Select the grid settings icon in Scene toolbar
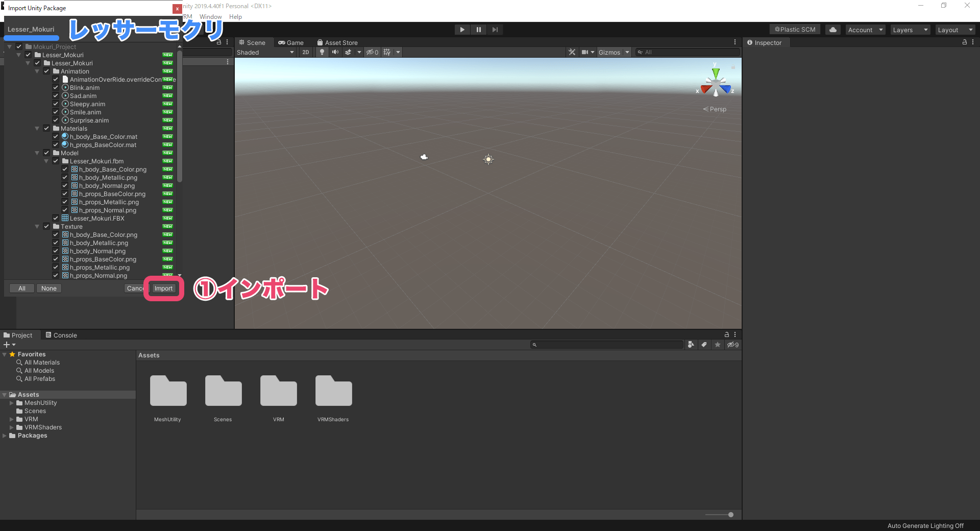Image resolution: width=980 pixels, height=531 pixels. point(386,52)
